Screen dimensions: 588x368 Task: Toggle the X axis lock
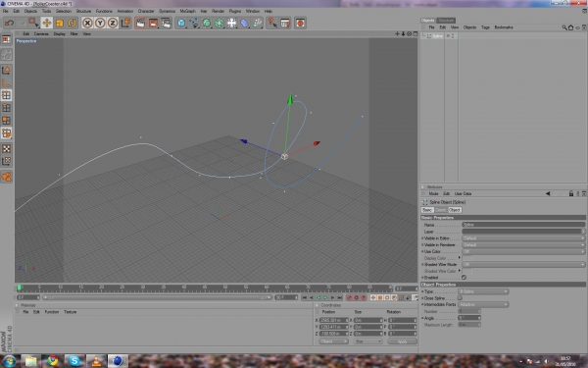[x=87, y=23]
